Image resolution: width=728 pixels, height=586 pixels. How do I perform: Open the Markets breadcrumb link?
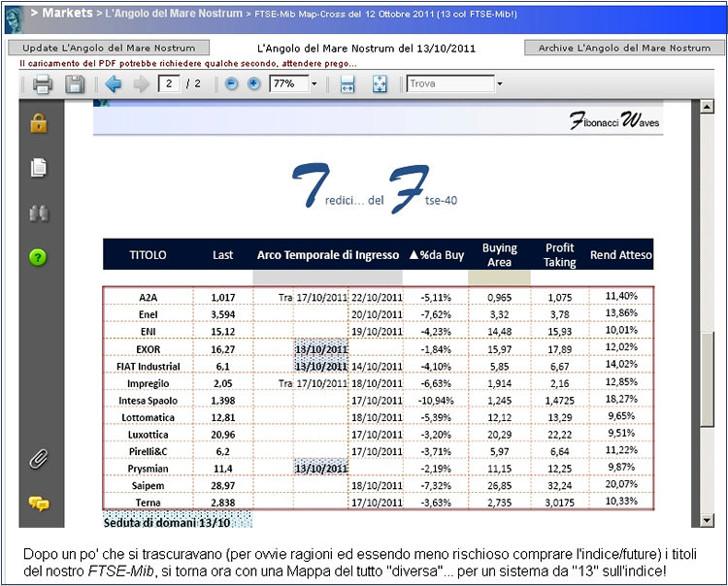[67, 13]
